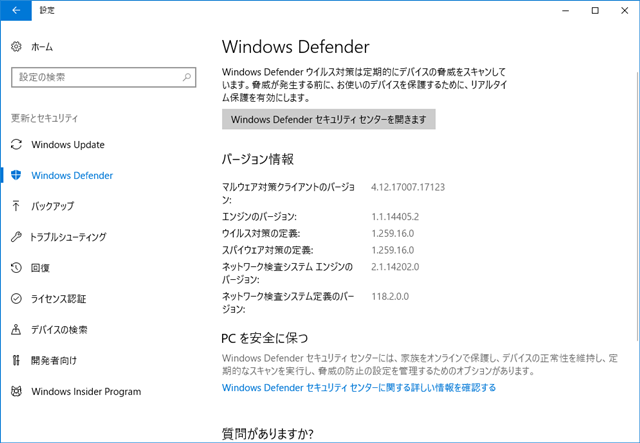Open the バックアップ section
The image size is (640, 443).
coord(53,206)
